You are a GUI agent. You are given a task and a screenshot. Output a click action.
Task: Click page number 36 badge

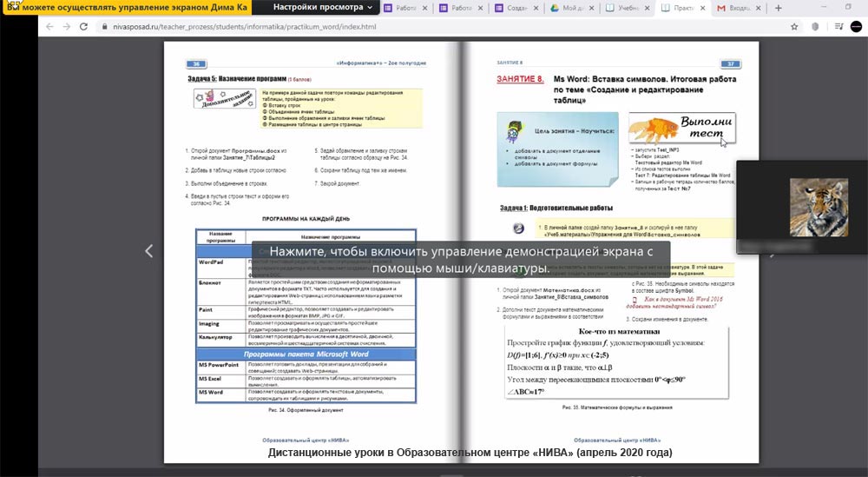[x=196, y=63]
